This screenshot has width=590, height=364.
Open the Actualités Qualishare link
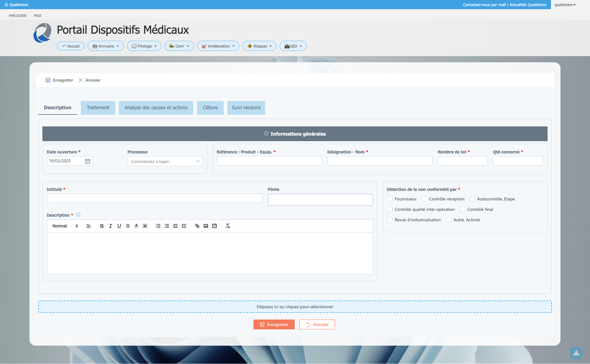tap(527, 5)
